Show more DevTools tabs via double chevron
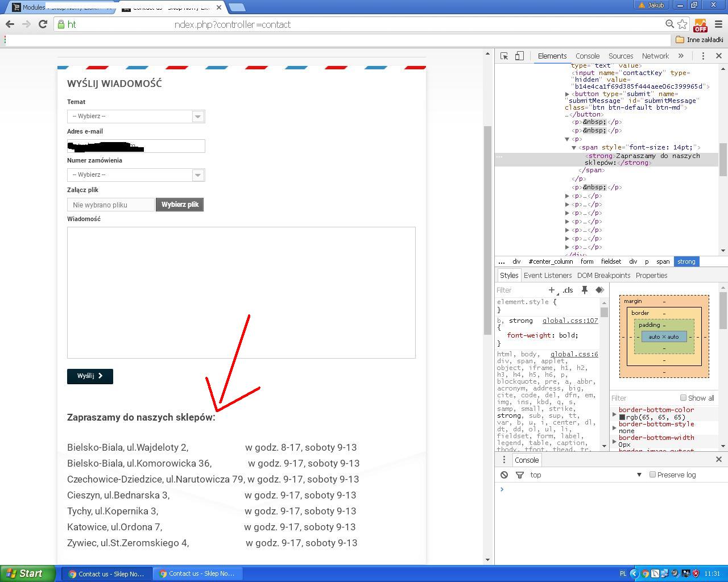728x582 pixels. [681, 56]
